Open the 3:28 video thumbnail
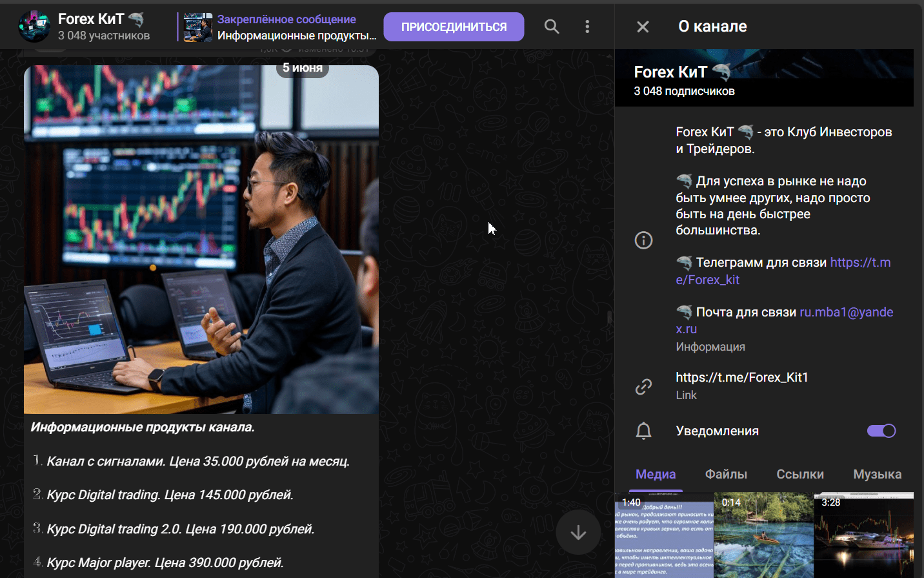 (863, 535)
